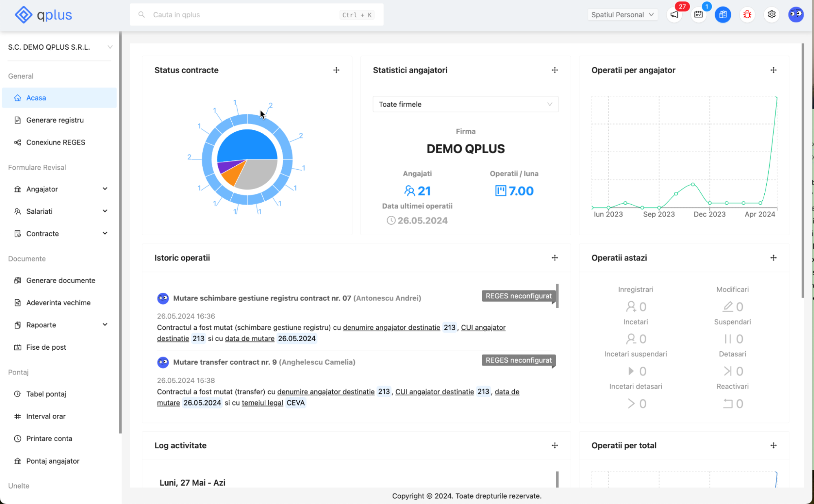Screen dimensions: 814x504
Task: Click the Suspendari pause icon
Action: click(x=728, y=339)
